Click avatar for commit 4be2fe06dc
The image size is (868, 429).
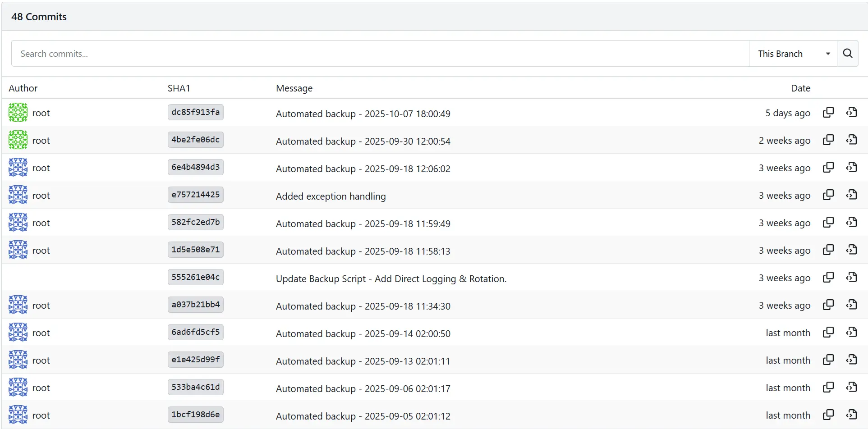(x=18, y=140)
